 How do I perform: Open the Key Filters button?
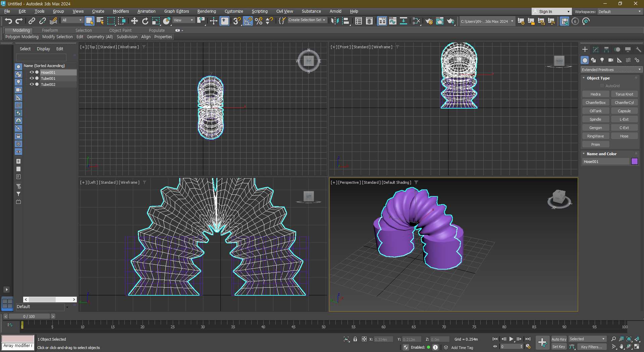592,347
